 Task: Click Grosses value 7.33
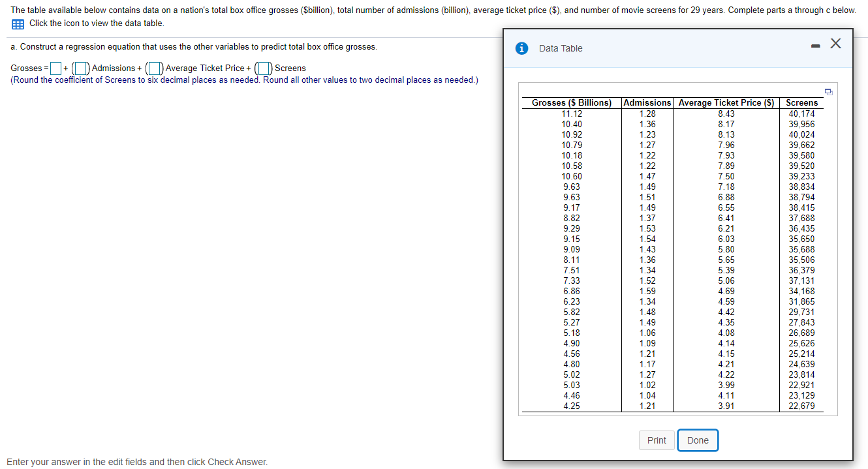[572, 280]
